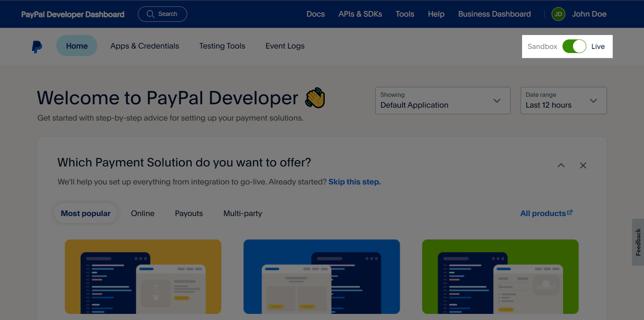
Task: Collapse the Payment Solution panel
Action: 561,165
